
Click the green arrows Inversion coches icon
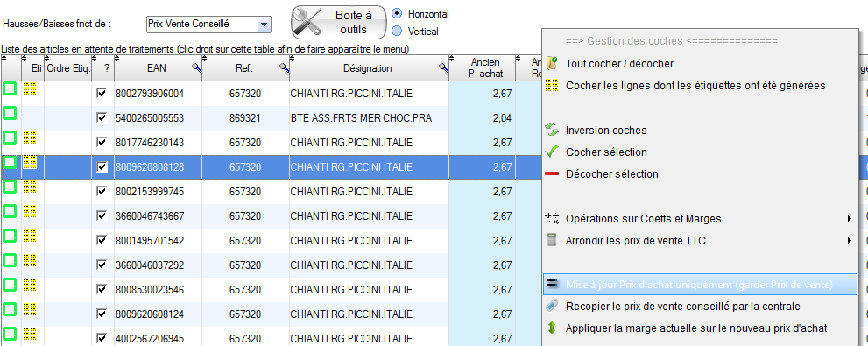click(552, 131)
